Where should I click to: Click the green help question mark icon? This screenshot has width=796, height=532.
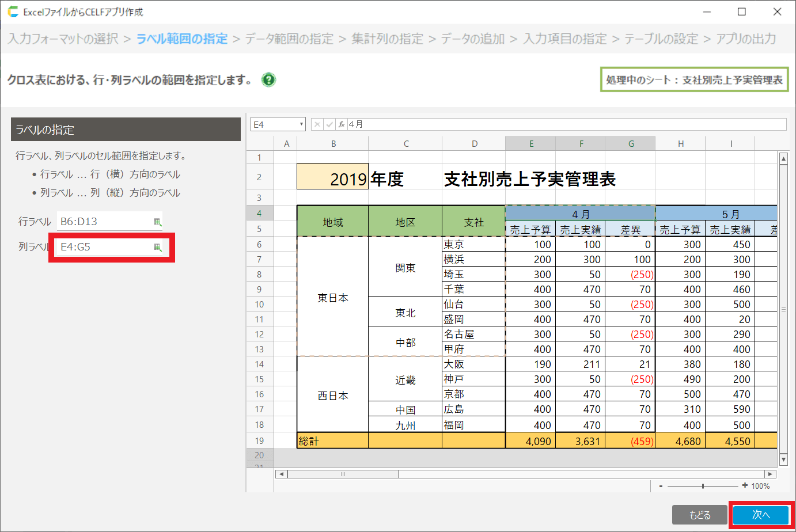point(268,79)
